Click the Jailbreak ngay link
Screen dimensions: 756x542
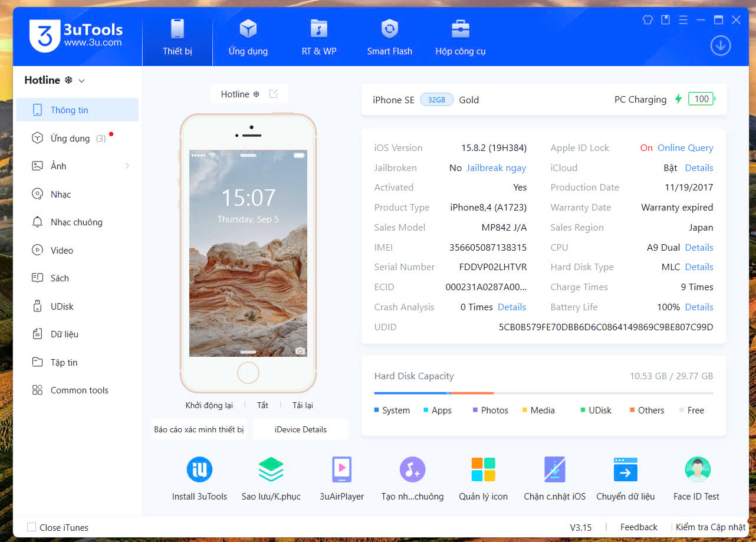pyautogui.click(x=496, y=167)
